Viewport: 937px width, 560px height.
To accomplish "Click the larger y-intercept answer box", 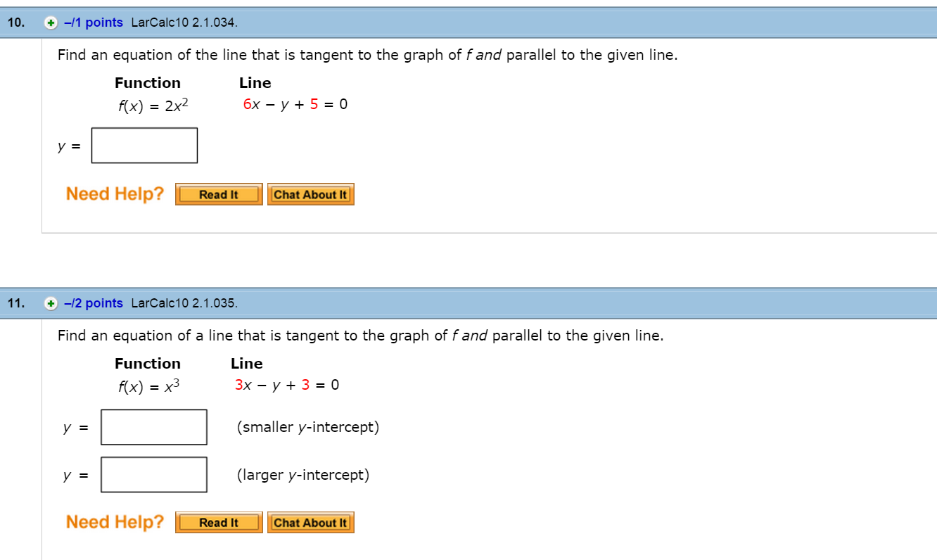I will (x=153, y=474).
